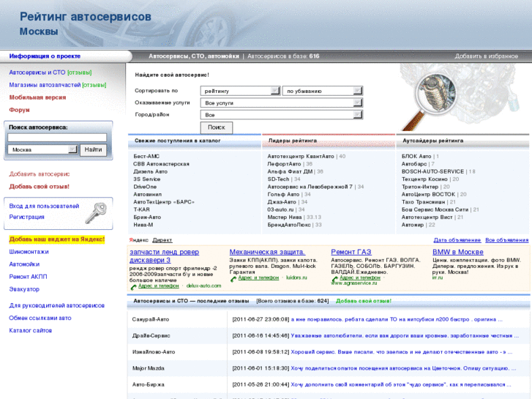Open the Самурай-Авто review text
532x399 pixels.
[397, 319]
